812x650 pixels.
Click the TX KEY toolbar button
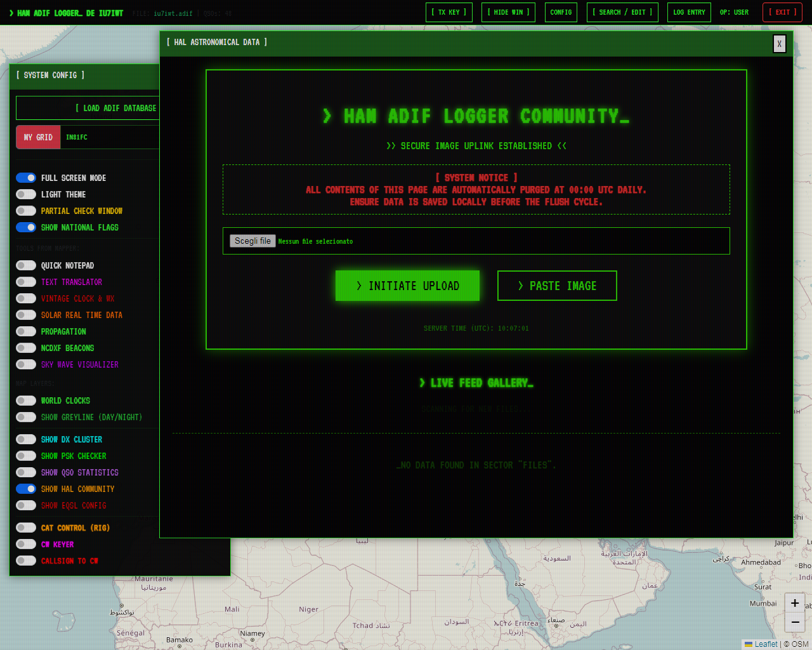pyautogui.click(x=449, y=13)
